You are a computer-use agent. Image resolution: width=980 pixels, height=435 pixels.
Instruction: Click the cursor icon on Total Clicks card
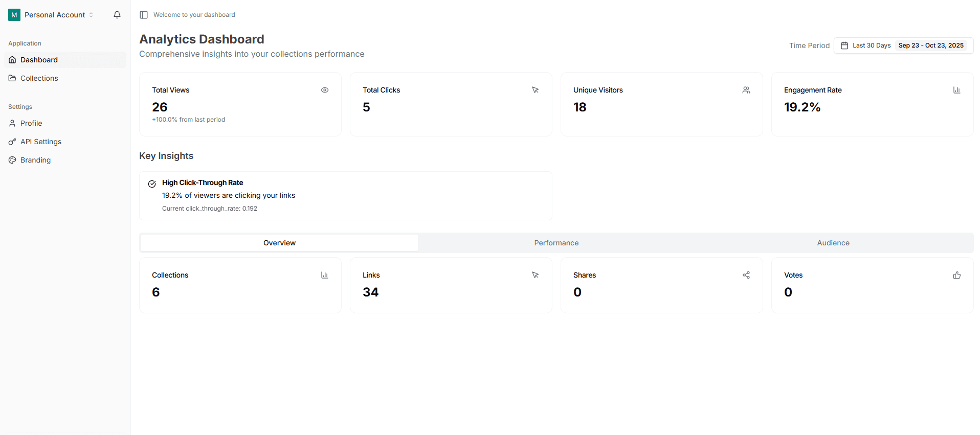[536, 90]
